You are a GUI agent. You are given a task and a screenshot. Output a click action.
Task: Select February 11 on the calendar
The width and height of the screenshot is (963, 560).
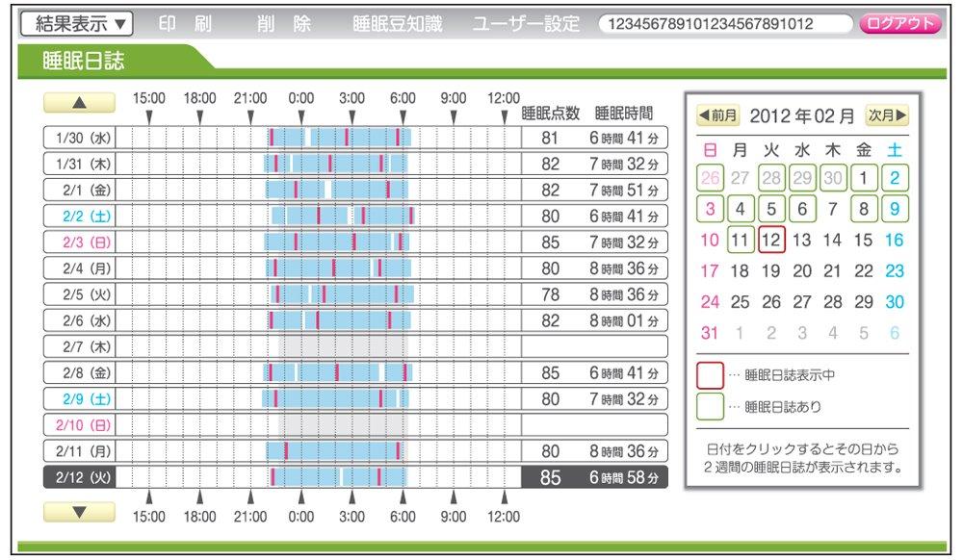click(x=740, y=240)
